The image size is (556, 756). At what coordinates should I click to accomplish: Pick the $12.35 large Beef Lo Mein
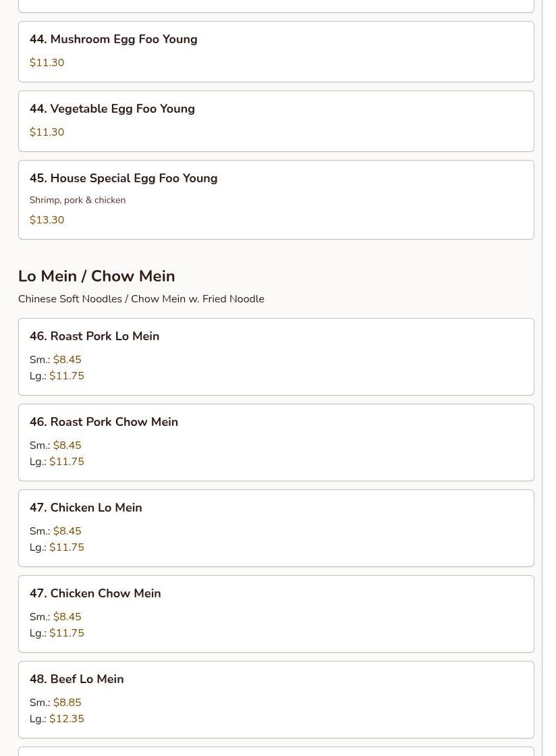(x=66, y=719)
